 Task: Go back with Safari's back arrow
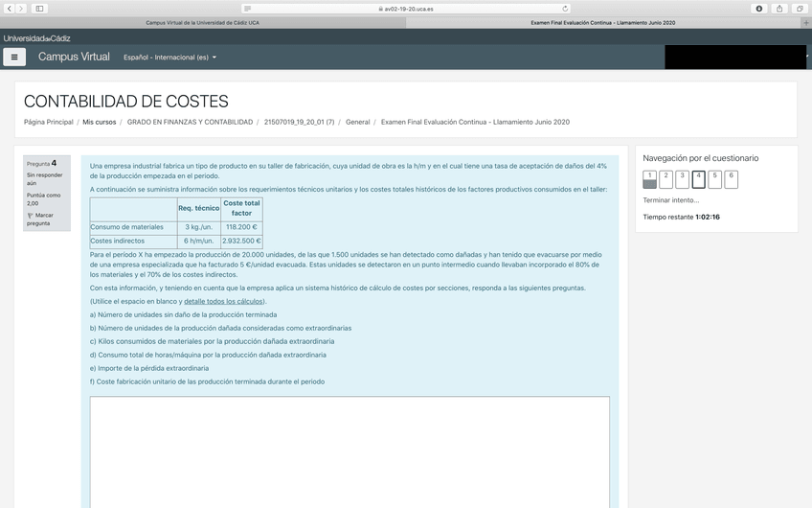click(10, 9)
